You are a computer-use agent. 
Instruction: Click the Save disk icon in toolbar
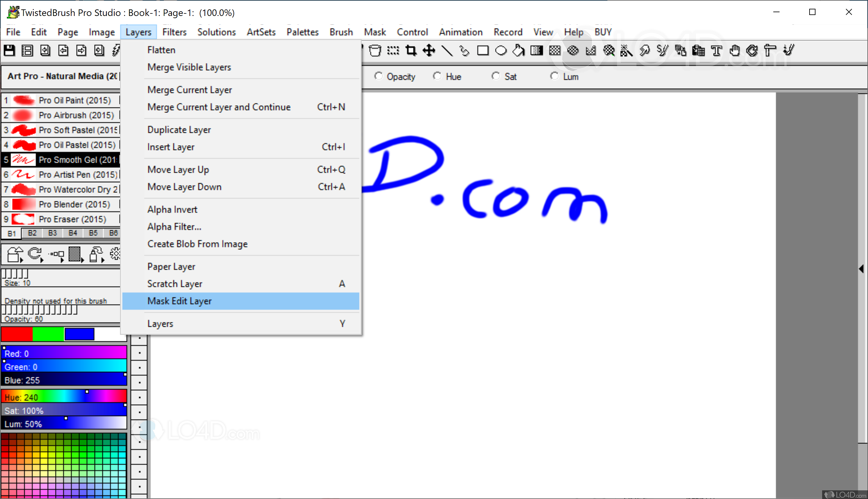[x=9, y=51]
